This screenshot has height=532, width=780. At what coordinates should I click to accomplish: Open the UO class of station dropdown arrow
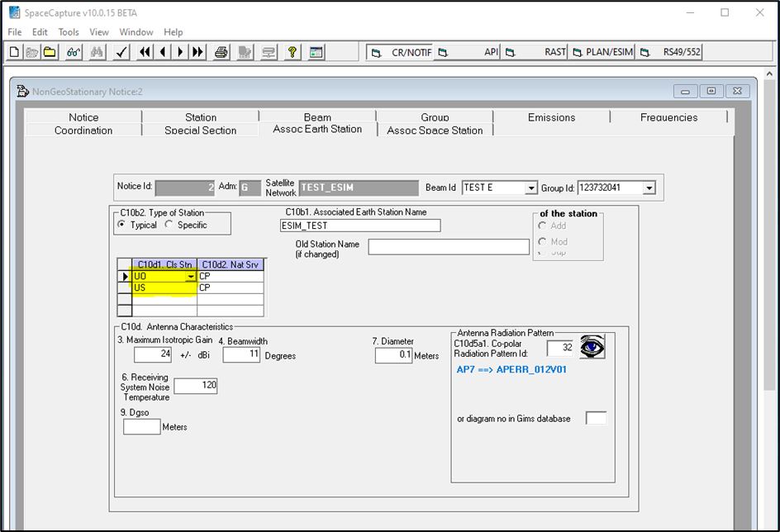pyautogui.click(x=191, y=277)
